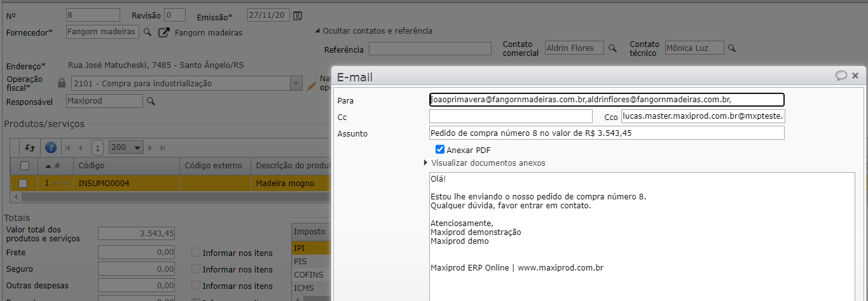
Task: Click the Seguro value field
Action: coord(137,269)
